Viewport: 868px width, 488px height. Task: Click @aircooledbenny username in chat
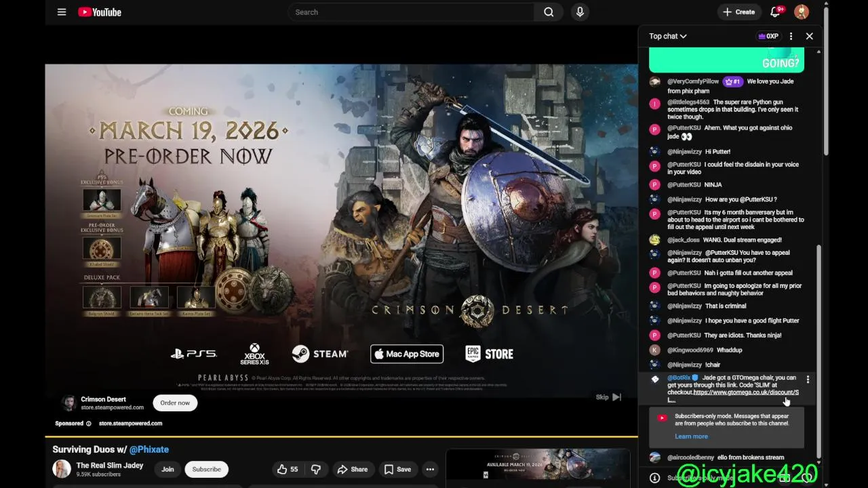coord(691,457)
